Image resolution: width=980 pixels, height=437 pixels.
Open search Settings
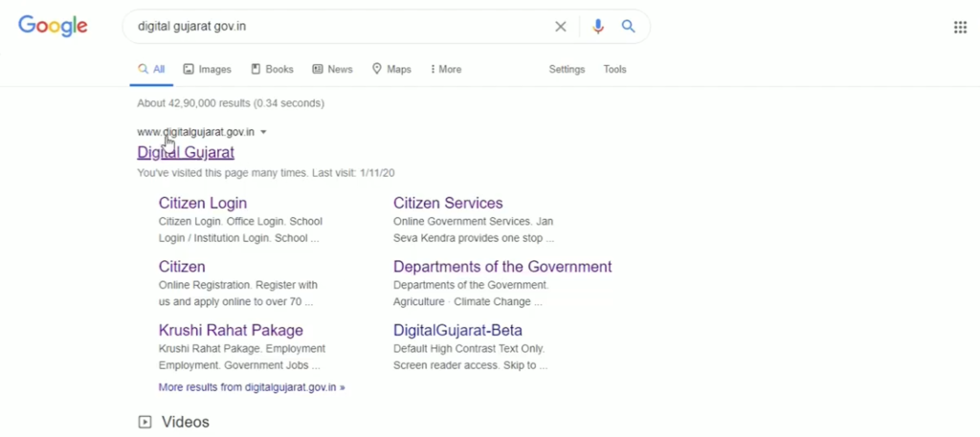point(567,69)
